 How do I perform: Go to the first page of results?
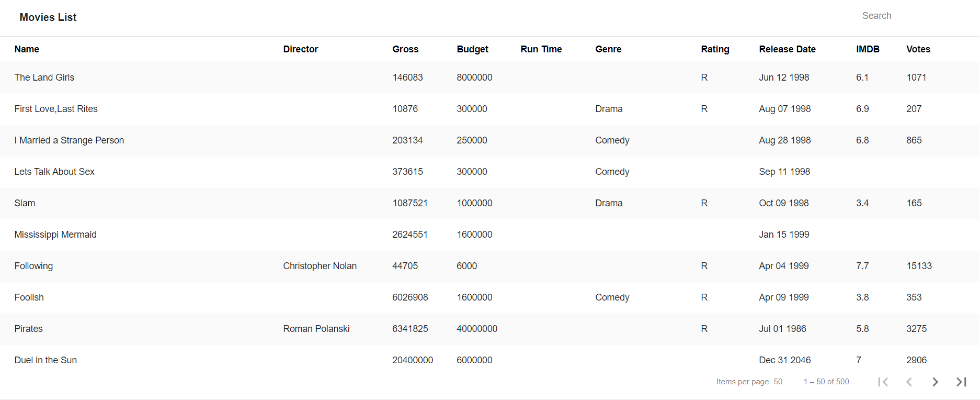click(x=883, y=382)
